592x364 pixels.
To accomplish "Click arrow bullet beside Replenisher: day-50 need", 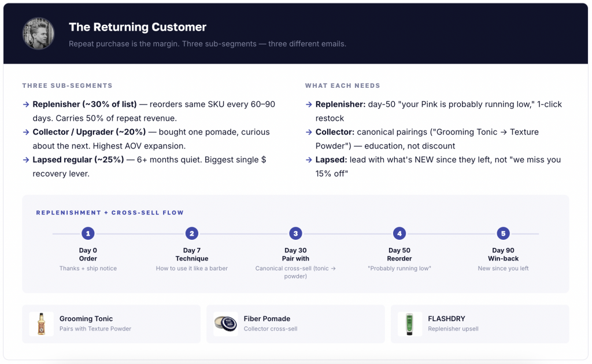I will (309, 105).
